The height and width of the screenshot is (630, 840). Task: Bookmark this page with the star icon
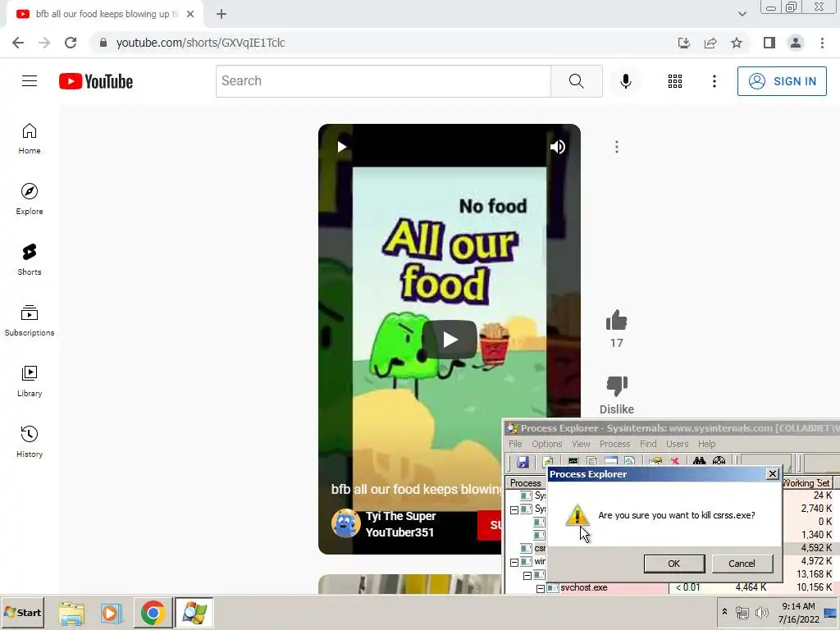click(x=737, y=43)
